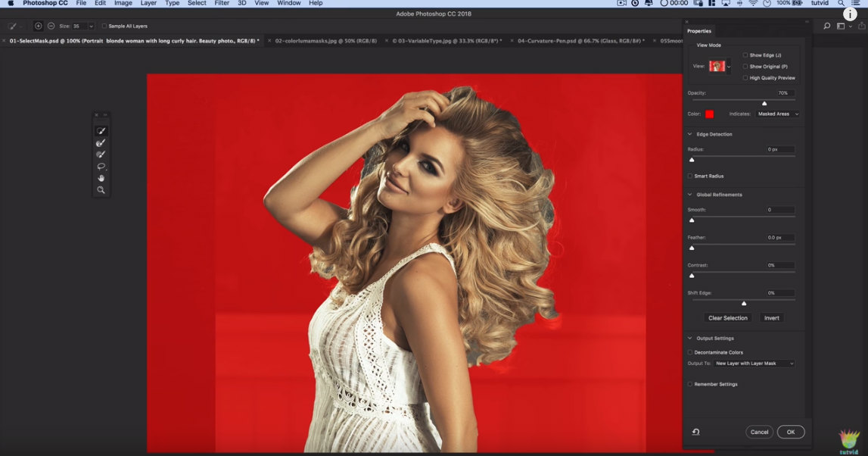The width and height of the screenshot is (868, 456).
Task: Select the Refine Edge Brush tool
Action: tap(101, 143)
